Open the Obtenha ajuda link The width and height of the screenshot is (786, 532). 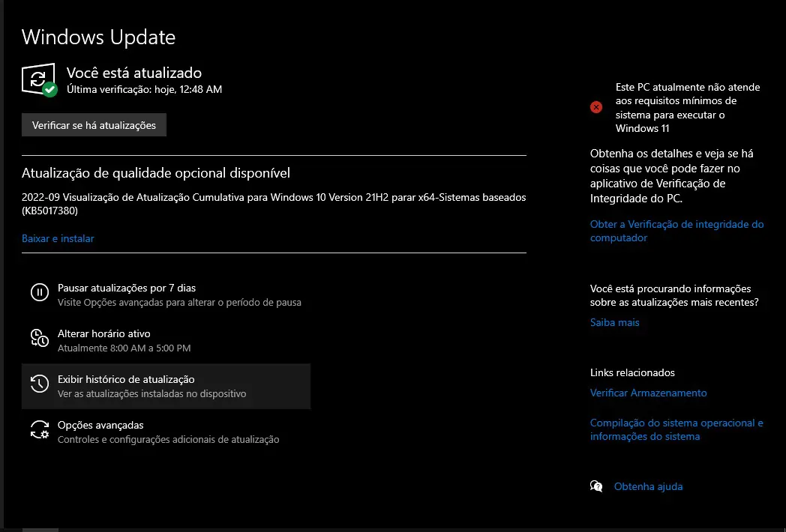pyautogui.click(x=648, y=486)
